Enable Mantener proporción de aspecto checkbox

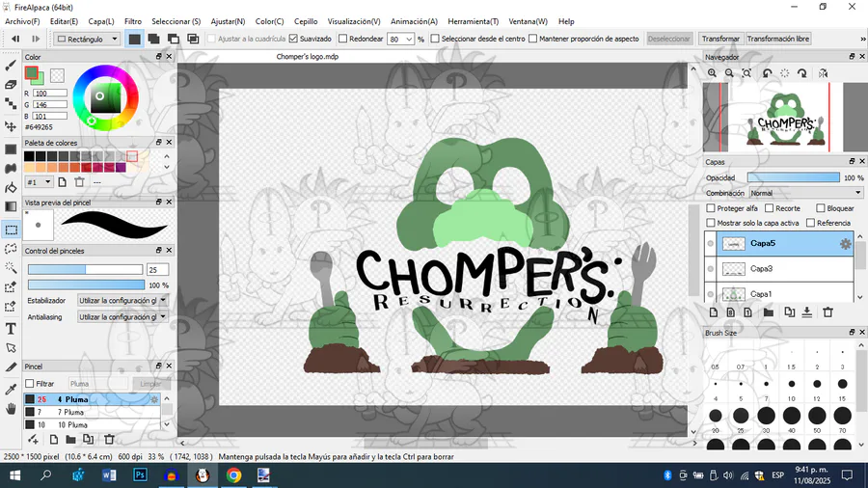[x=532, y=39]
